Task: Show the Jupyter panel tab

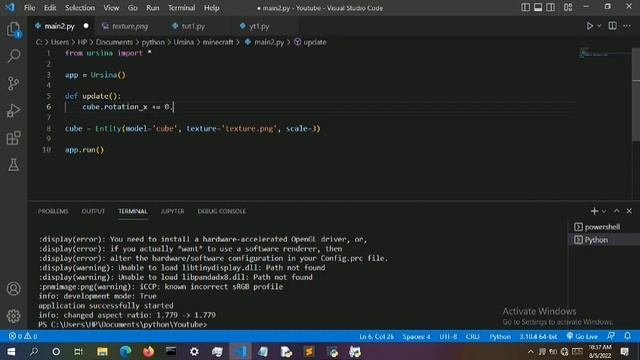Action: click(x=172, y=211)
